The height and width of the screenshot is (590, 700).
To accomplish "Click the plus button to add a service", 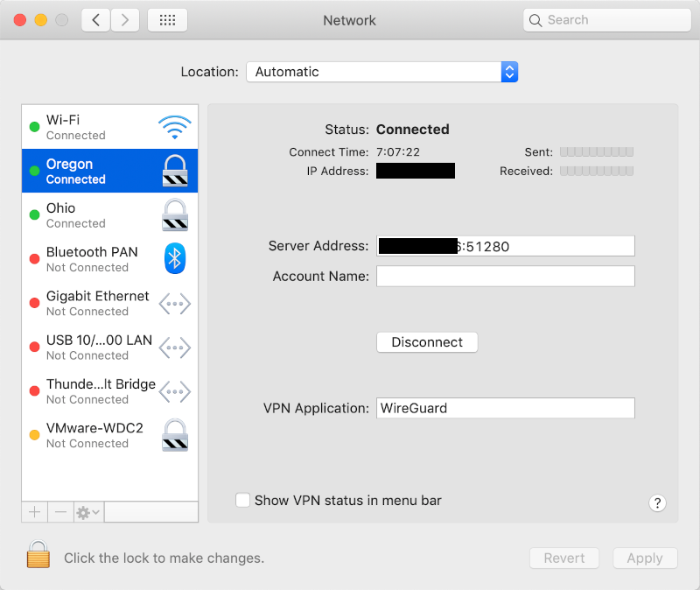I will pyautogui.click(x=35, y=512).
